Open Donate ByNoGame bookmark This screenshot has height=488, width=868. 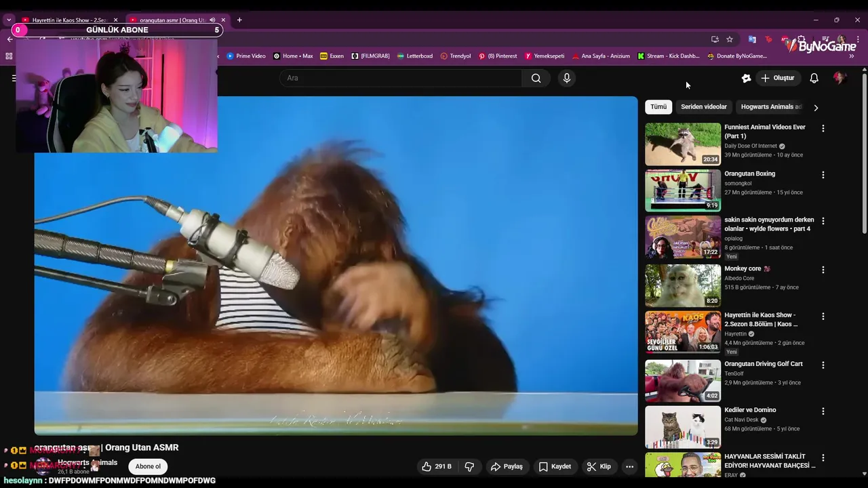coord(737,56)
